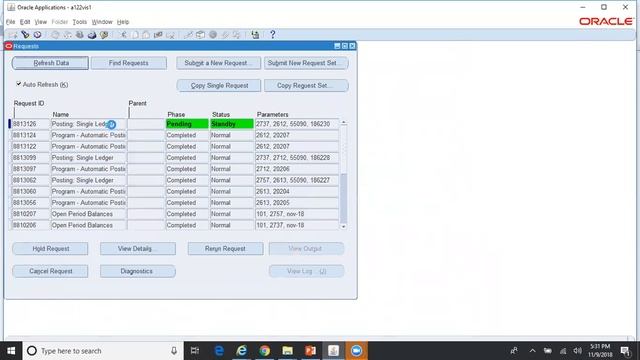Image resolution: width=640 pixels, height=360 pixels.
Task: Open Internet Explorer from the taskbar
Action: pyautogui.click(x=242, y=351)
